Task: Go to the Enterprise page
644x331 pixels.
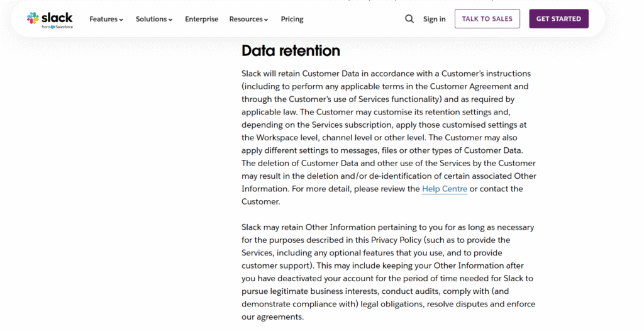Action: point(201,20)
